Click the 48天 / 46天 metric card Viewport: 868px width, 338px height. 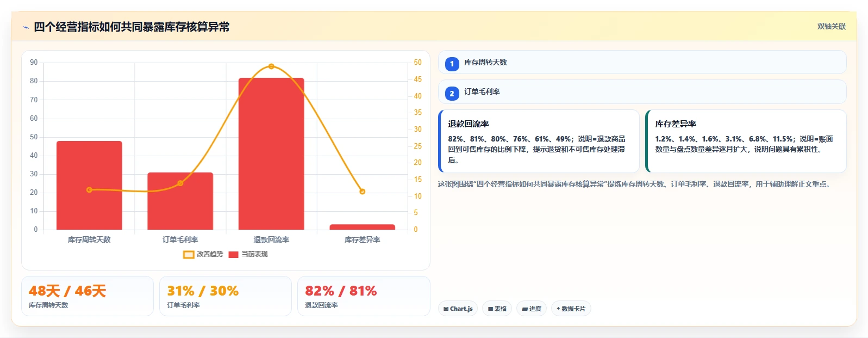tap(88, 296)
